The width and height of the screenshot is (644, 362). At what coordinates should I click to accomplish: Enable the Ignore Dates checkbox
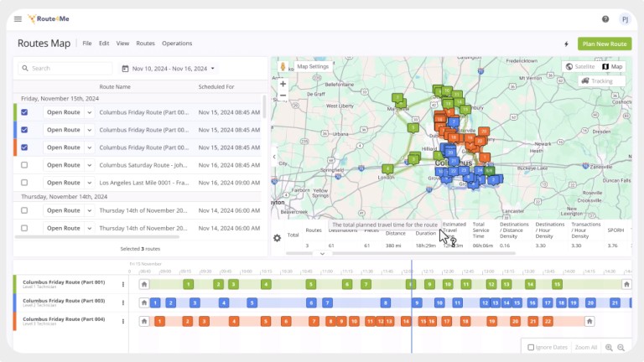pyautogui.click(x=531, y=347)
